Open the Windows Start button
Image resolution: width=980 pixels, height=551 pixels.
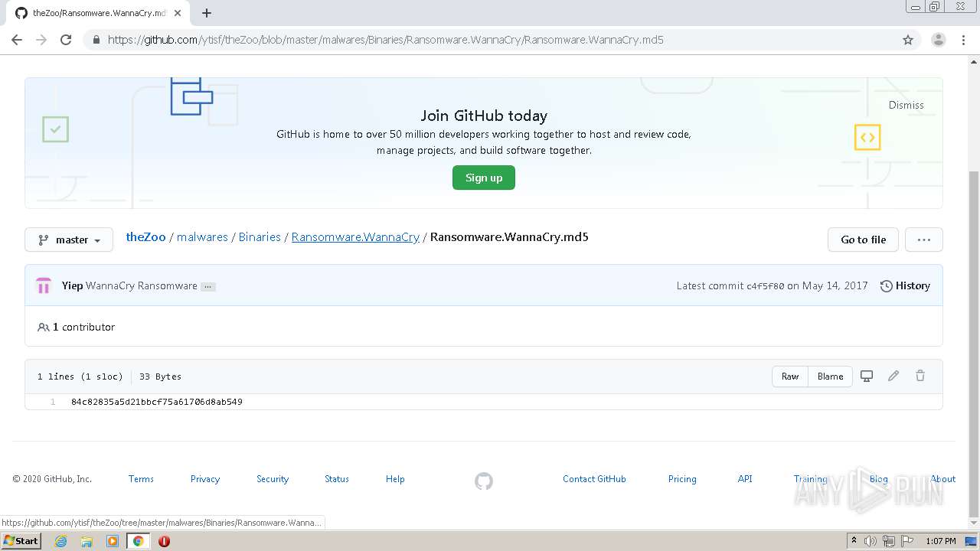click(21, 540)
